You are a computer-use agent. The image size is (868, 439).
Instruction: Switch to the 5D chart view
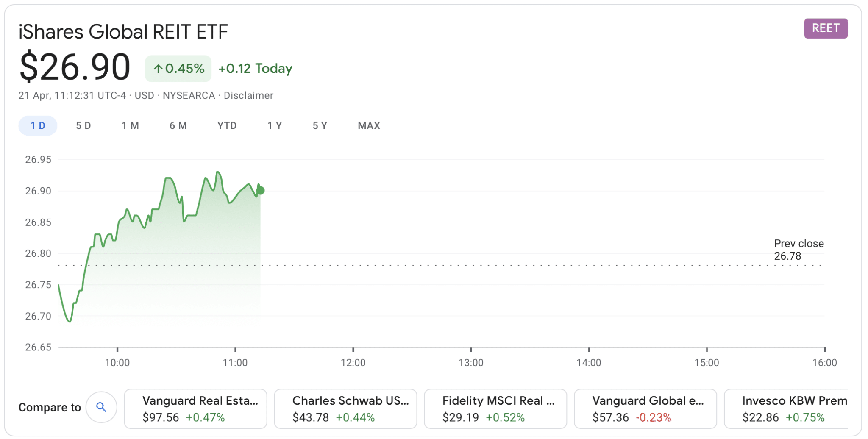pyautogui.click(x=83, y=125)
